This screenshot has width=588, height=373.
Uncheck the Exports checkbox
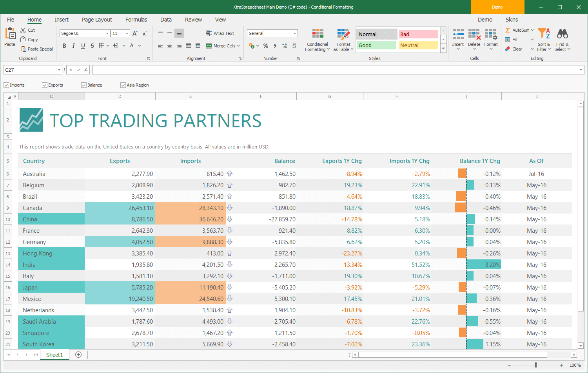click(44, 85)
